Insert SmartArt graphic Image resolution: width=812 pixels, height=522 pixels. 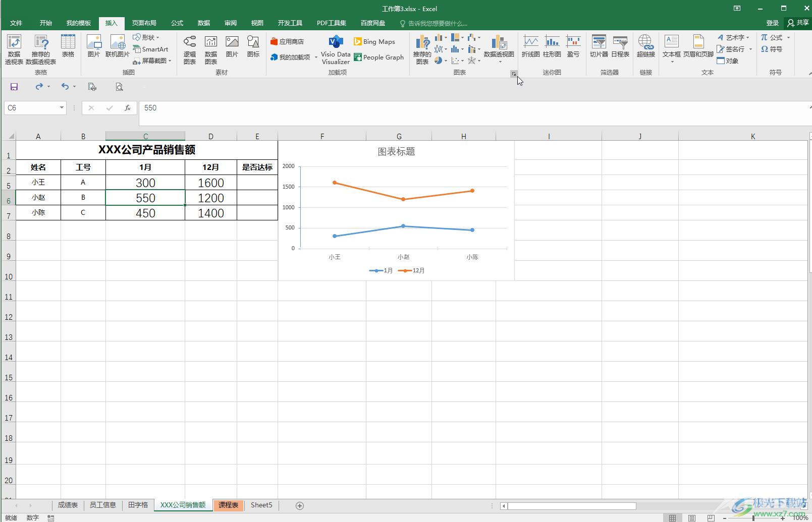pyautogui.click(x=150, y=49)
